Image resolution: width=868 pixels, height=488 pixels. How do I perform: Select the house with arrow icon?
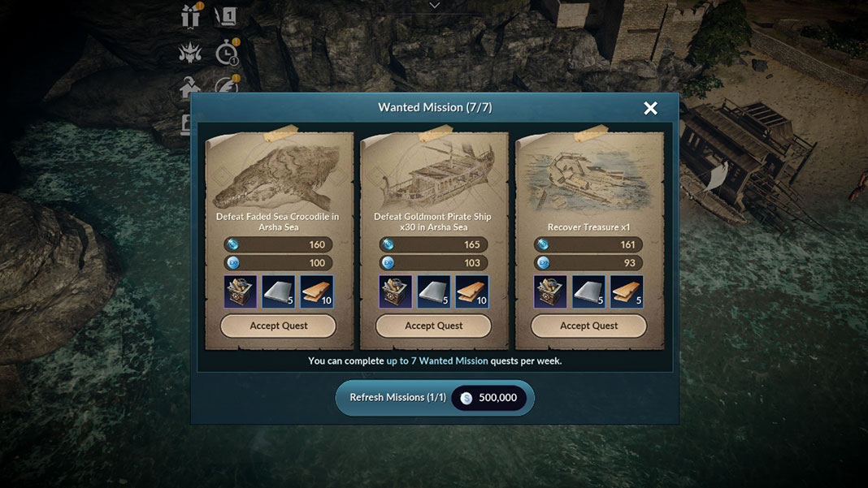coord(190,86)
